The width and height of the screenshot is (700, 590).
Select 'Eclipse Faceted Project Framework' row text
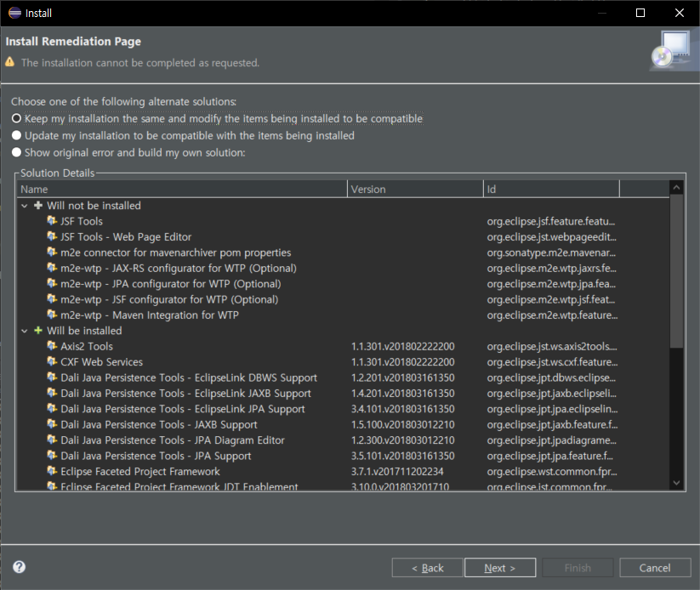click(x=140, y=471)
